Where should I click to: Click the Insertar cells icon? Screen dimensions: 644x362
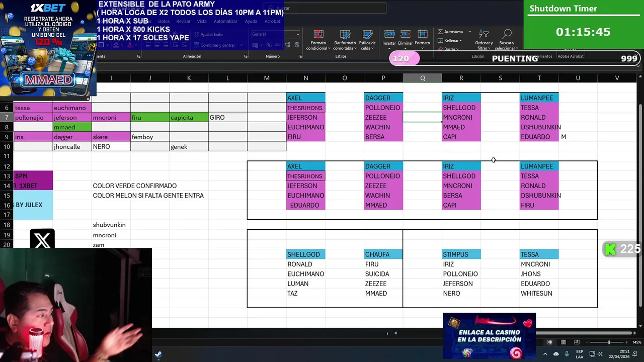[x=389, y=34]
